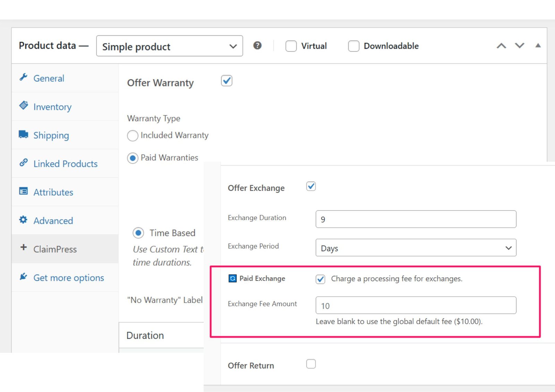Switch to the ClaimPress tab
The image size is (555, 392).
pyautogui.click(x=55, y=249)
